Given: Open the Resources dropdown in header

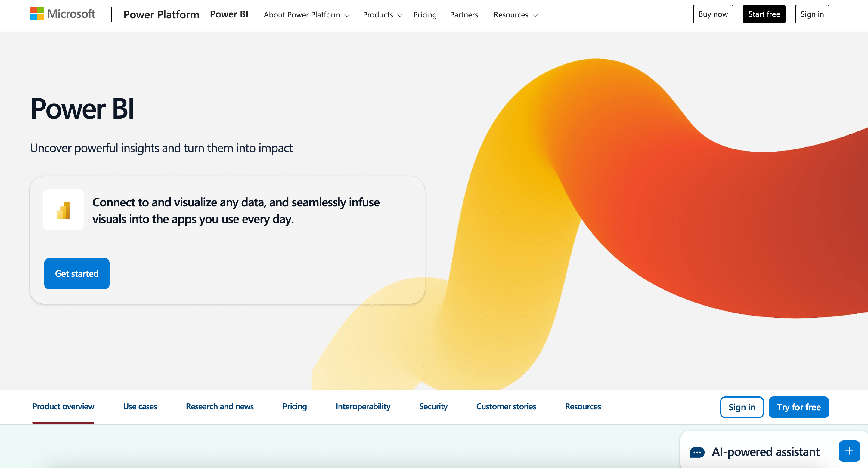Looking at the screenshot, I should 515,15.
